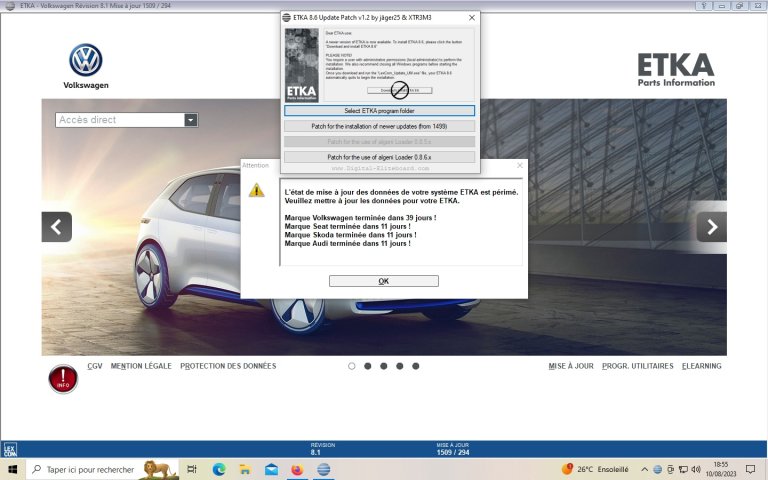Open File Explorer from taskbar
Screen dimensions: 768x480
[245, 469]
